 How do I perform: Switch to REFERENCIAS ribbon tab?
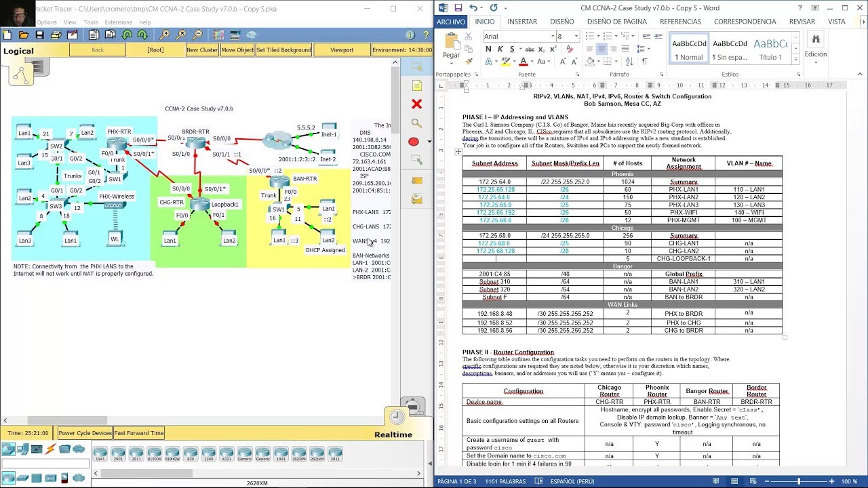click(x=680, y=22)
